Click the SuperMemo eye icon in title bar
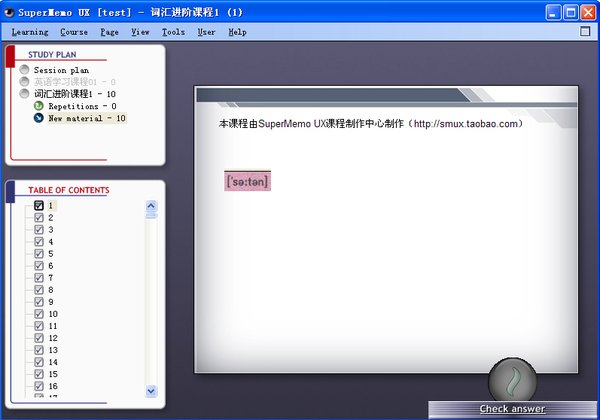The width and height of the screenshot is (600, 420). 9,13
